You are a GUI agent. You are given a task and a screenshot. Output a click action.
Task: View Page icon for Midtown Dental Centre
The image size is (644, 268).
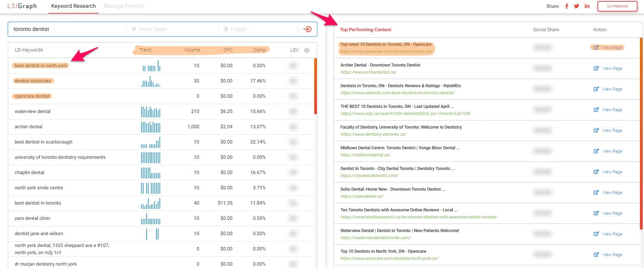[596, 151]
